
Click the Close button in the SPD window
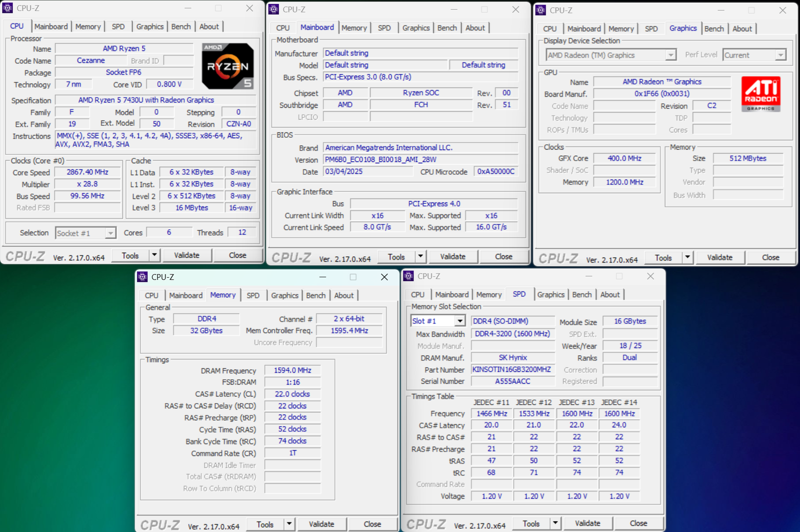pos(638,523)
